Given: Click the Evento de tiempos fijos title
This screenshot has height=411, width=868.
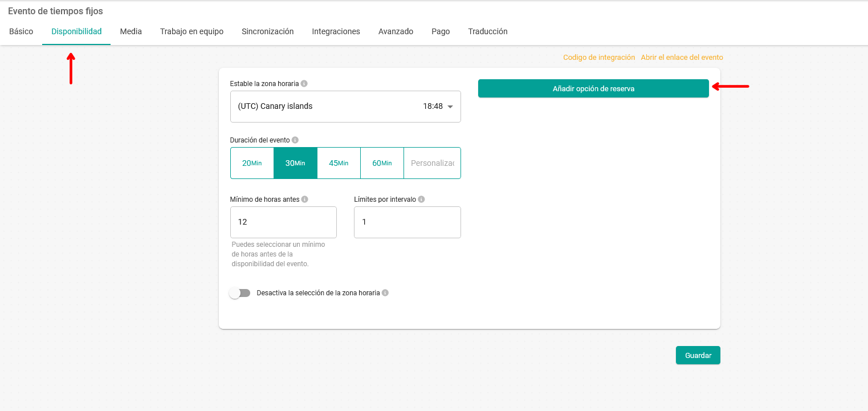Looking at the screenshot, I should tap(55, 11).
